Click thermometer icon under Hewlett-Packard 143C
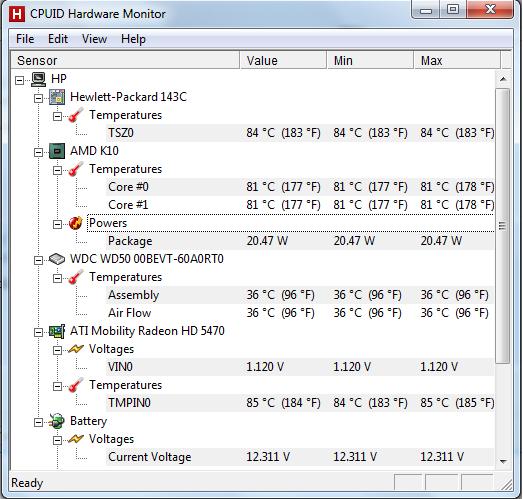 [x=76, y=115]
